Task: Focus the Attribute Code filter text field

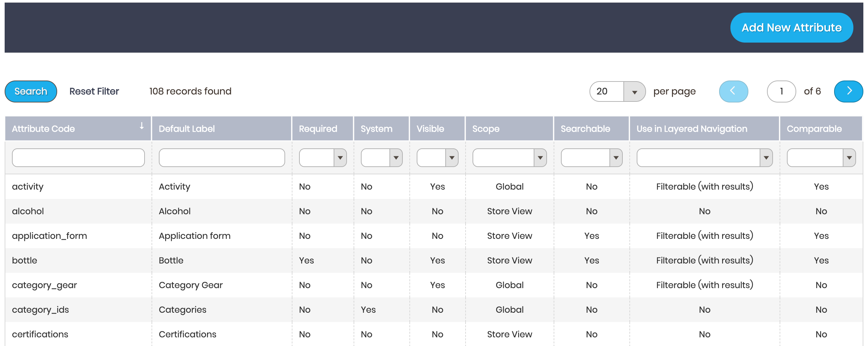Action: coord(78,158)
